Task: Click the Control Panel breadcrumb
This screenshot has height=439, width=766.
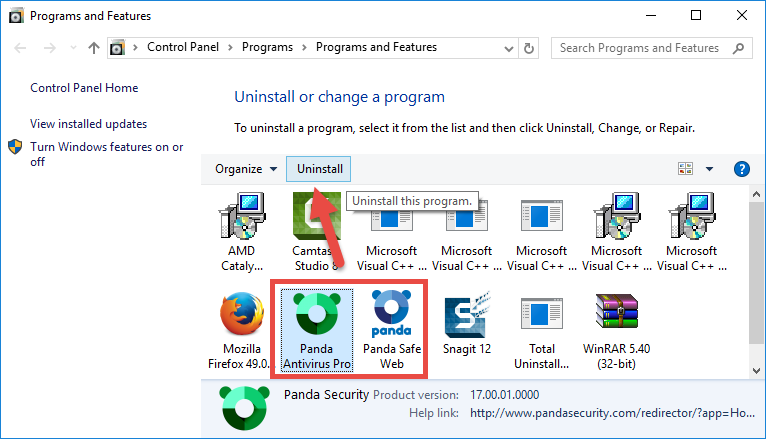Action: tap(183, 47)
